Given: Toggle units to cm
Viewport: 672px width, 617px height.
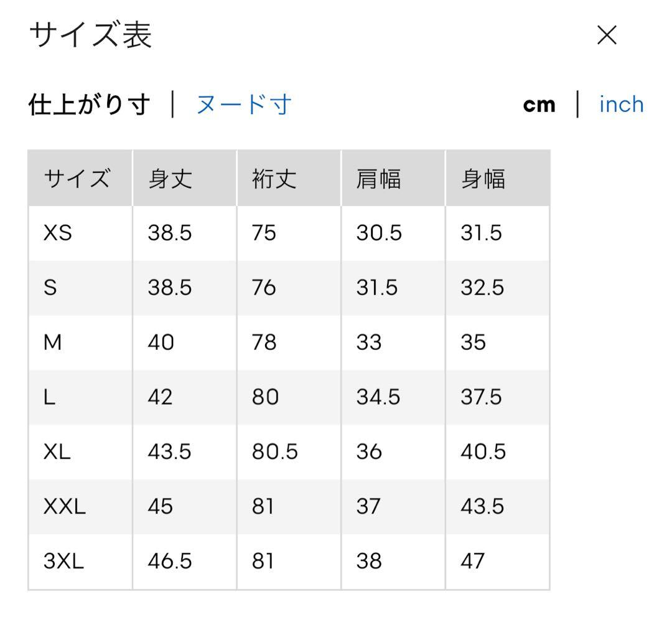Looking at the screenshot, I should tap(539, 105).
